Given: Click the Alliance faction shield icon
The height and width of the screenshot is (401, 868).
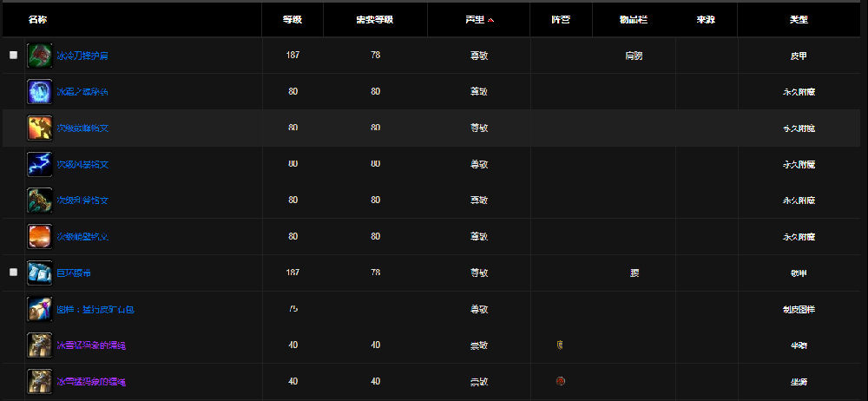Looking at the screenshot, I should 560,345.
